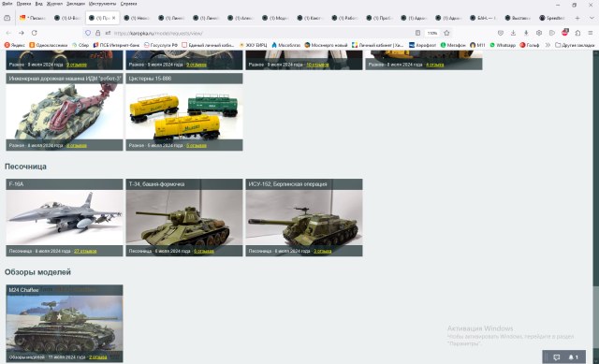Screen dimensions: 599x364
Task: Open a new tab with plus button
Action: pyautogui.click(x=577, y=18)
